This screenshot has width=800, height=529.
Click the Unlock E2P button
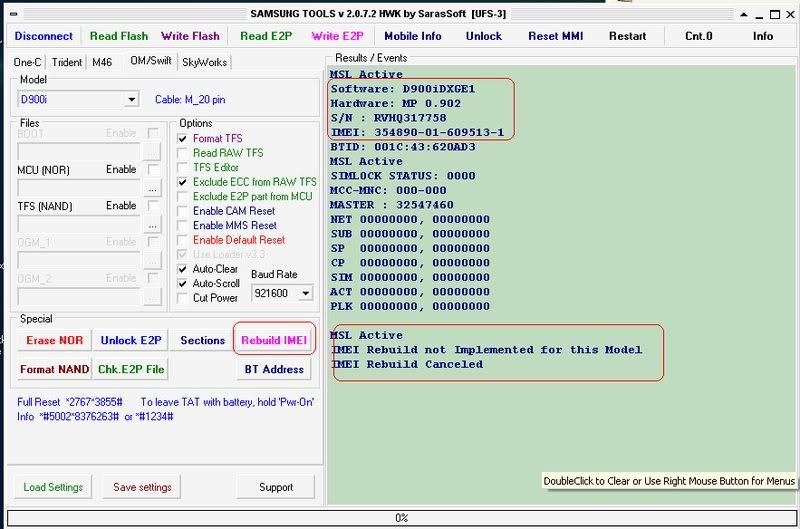(131, 340)
